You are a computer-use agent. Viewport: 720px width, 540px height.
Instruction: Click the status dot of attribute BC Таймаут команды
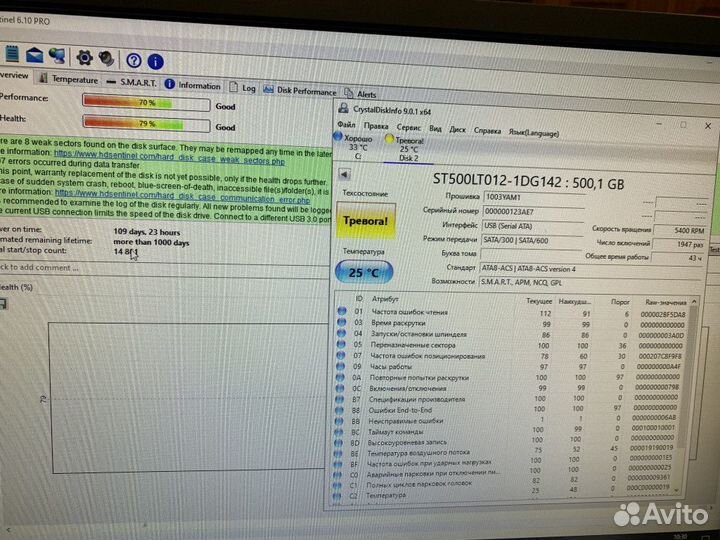click(x=339, y=432)
